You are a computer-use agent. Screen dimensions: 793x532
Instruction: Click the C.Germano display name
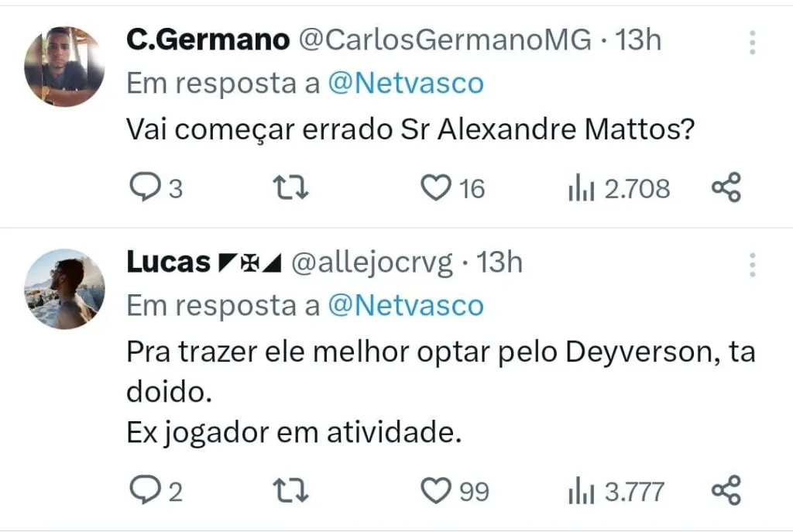(208, 40)
